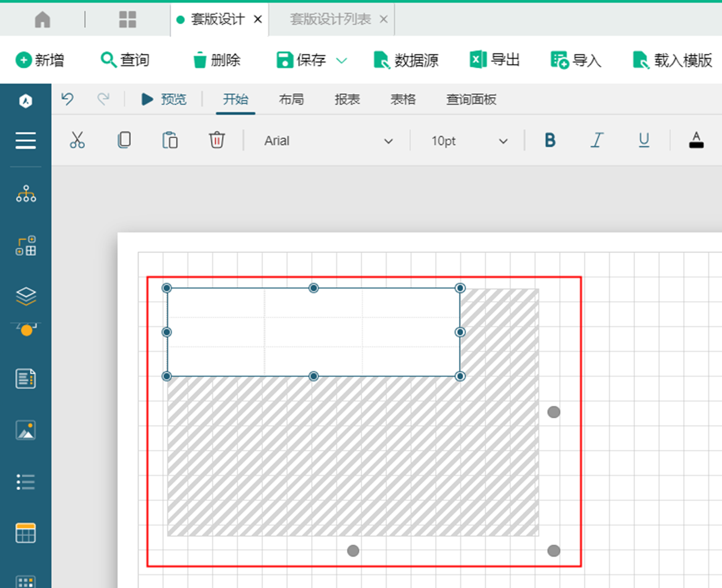Click the gray corner handle of hatched area
Screen dimensions: 722x588
[x=554, y=551]
